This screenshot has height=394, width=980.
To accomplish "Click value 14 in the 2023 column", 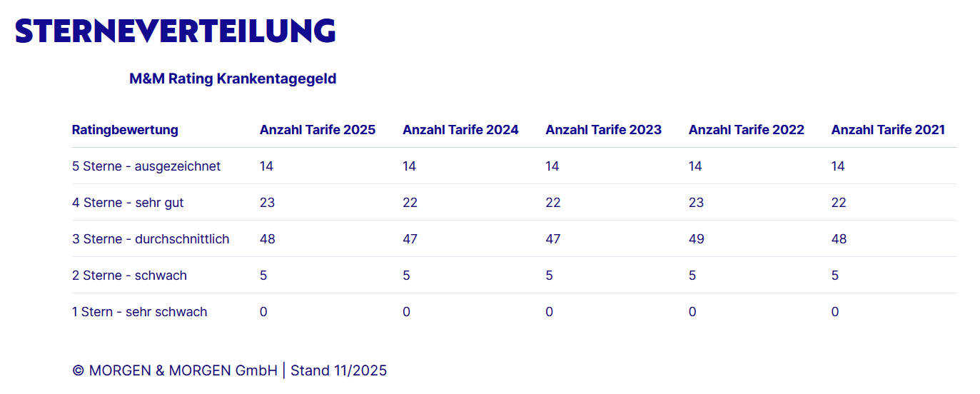I will click(x=552, y=166).
